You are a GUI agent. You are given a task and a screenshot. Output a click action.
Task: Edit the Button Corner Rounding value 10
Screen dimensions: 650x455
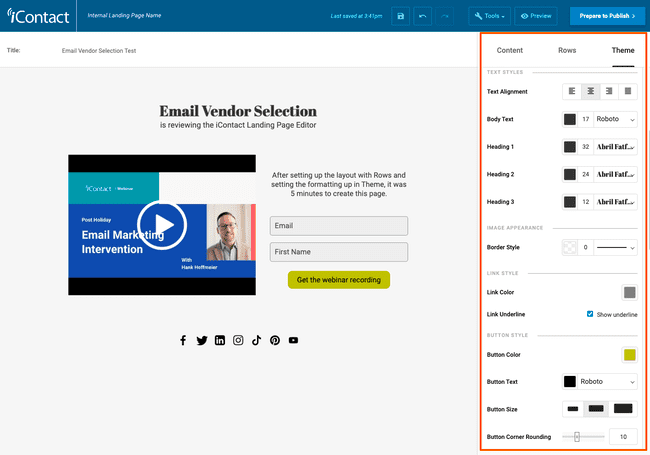point(623,437)
